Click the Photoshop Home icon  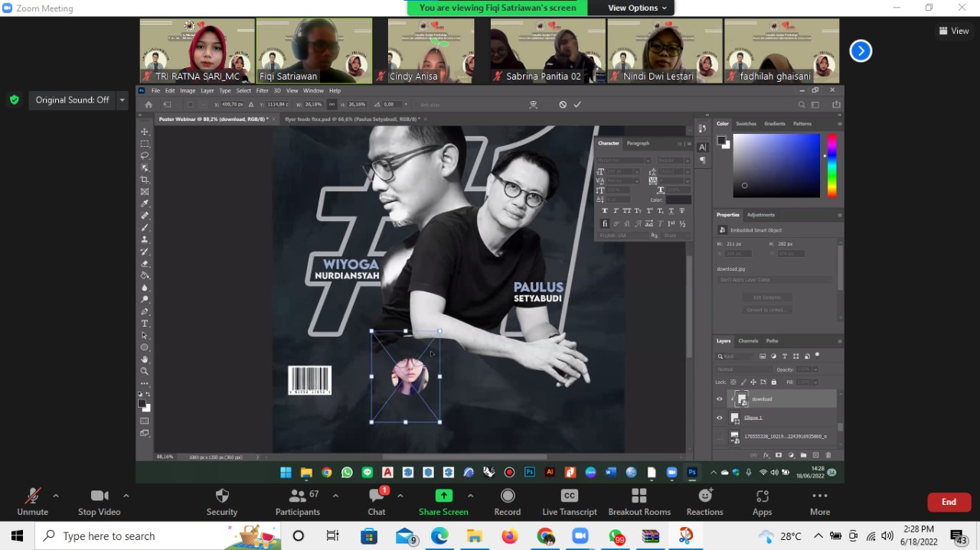coord(149,105)
